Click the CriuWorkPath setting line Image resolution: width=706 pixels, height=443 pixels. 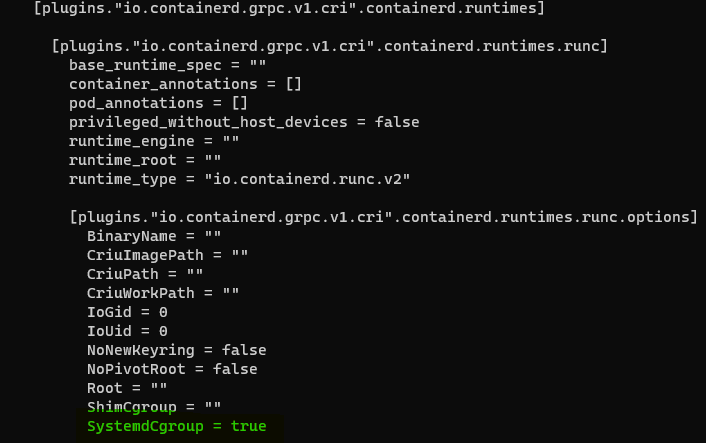point(163,293)
